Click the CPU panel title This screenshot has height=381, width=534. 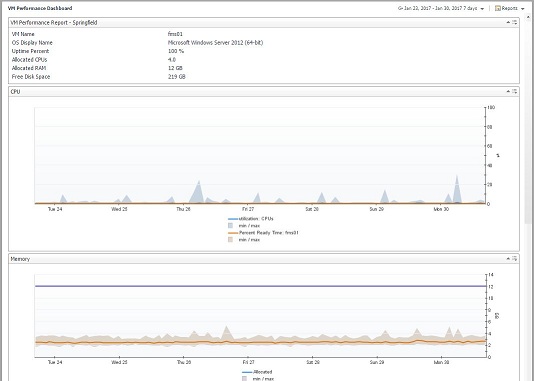[x=15, y=92]
